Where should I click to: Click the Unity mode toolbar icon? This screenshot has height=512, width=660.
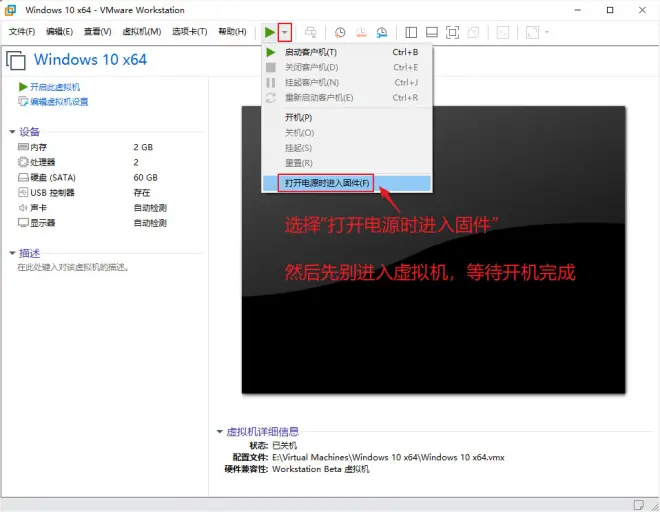474,32
